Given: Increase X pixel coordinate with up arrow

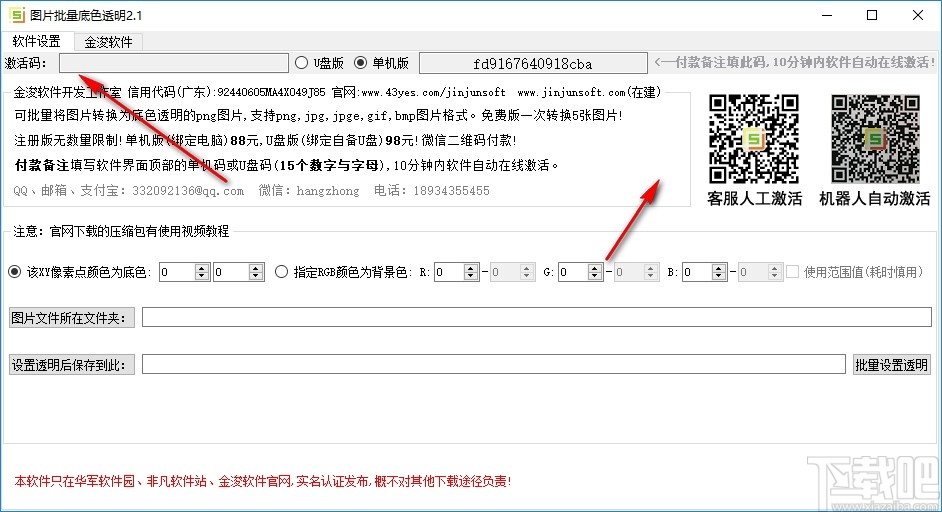Looking at the screenshot, I should pyautogui.click(x=202, y=268).
